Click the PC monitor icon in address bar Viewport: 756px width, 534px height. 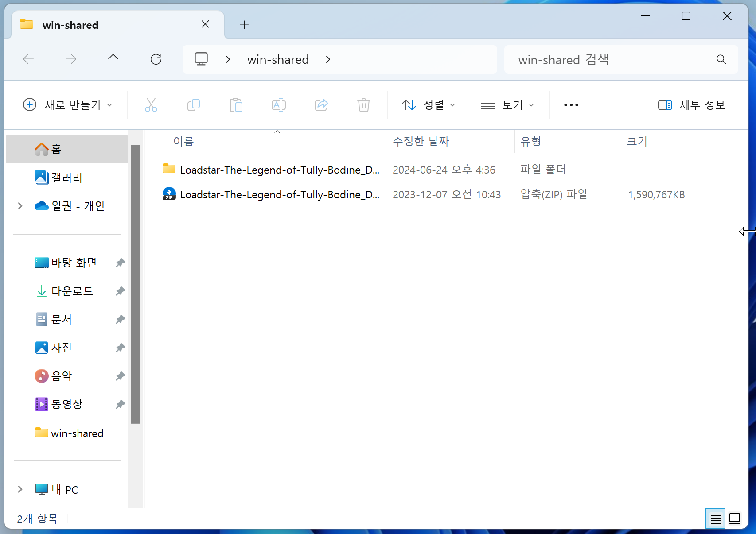(201, 59)
